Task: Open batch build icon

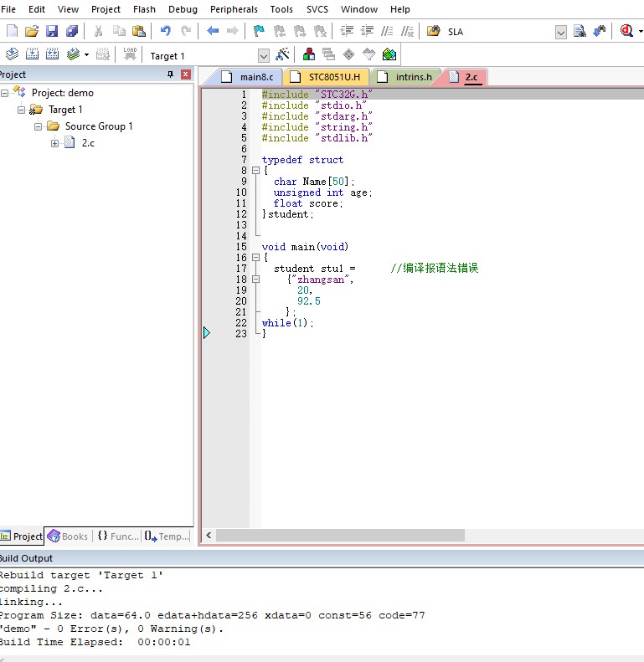Action: coord(73,54)
